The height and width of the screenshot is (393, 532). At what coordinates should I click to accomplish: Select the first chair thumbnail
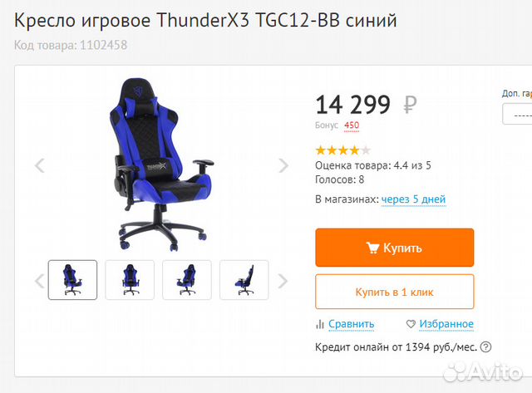72,280
